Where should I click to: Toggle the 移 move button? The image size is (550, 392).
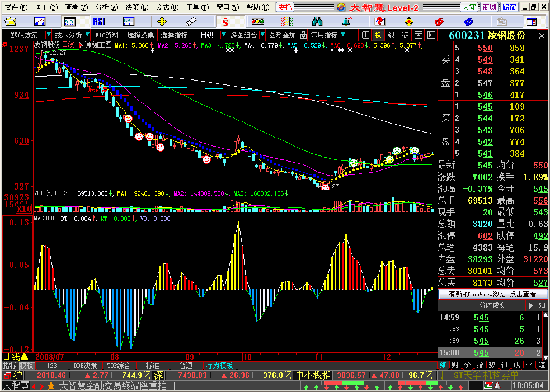coord(405,35)
